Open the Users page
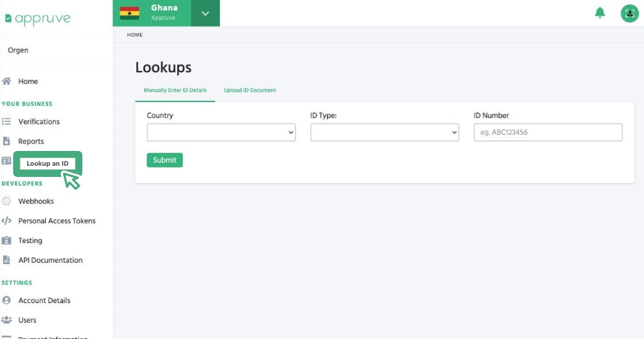Viewport: 644px width, 339px height. 27,320
